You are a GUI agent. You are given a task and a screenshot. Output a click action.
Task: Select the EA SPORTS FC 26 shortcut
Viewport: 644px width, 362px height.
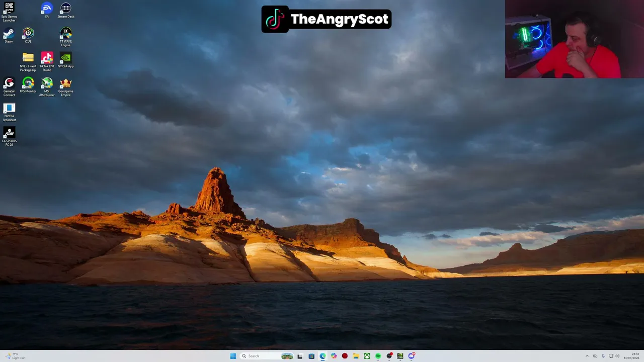pos(9,137)
